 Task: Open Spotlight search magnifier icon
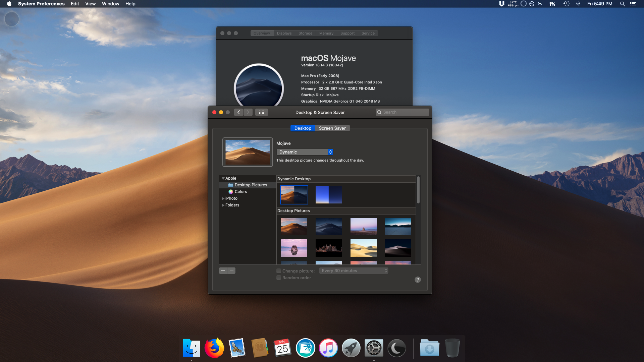(622, 4)
